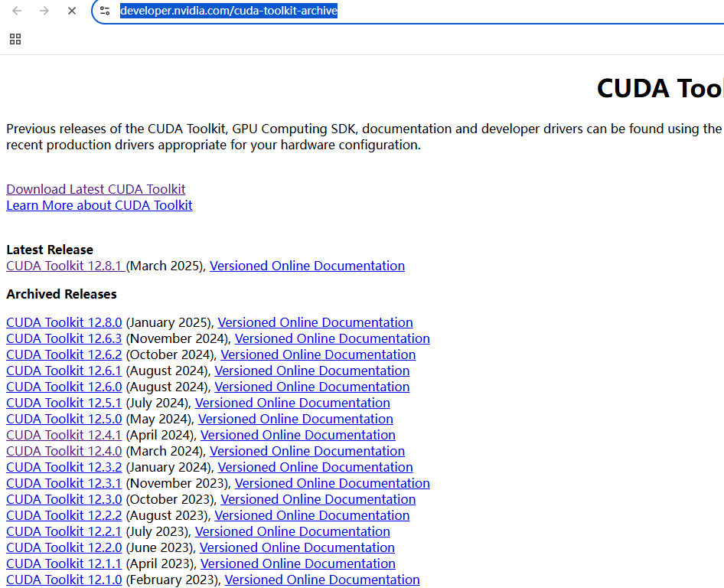Open Versioned Online Documentation for 12.6.3
The image size is (724, 588).
[x=332, y=338]
